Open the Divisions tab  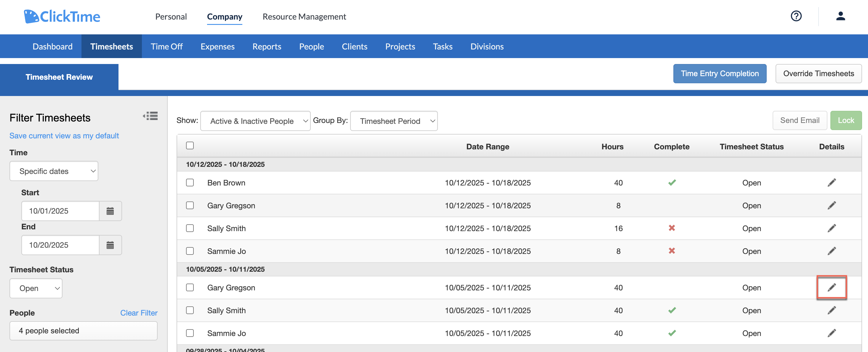(x=487, y=46)
